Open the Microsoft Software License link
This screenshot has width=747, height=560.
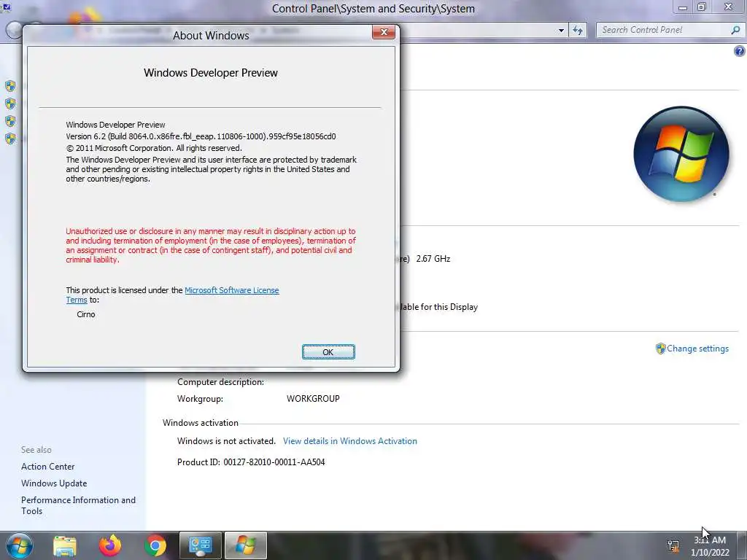(231, 290)
